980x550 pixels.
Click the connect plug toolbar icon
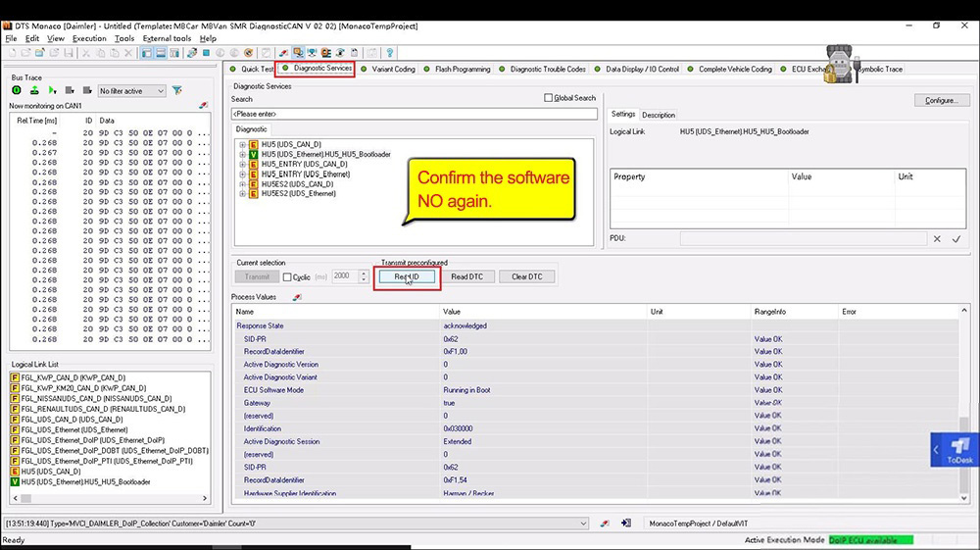point(192,53)
